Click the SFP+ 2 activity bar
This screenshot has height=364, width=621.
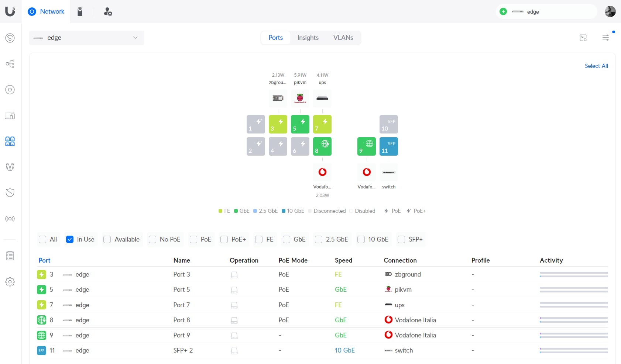tap(574, 350)
